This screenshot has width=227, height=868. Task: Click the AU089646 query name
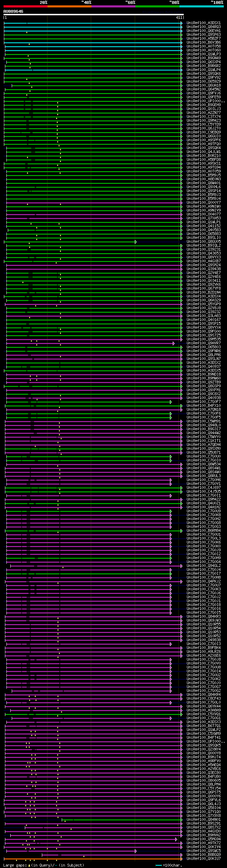13,11
